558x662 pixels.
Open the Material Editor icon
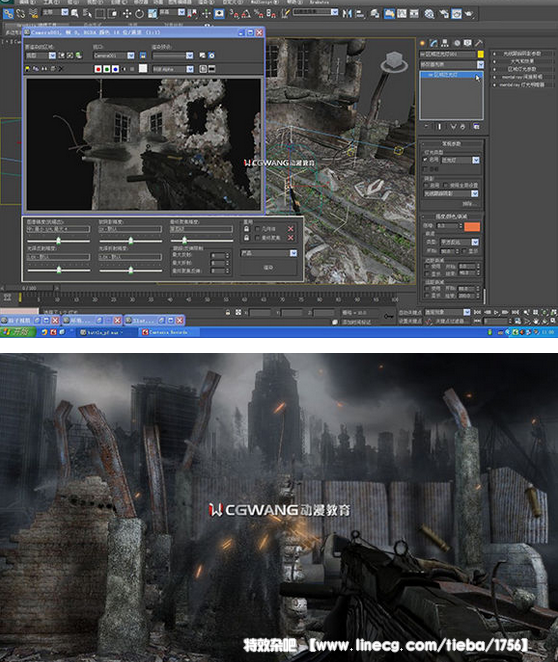[429, 14]
